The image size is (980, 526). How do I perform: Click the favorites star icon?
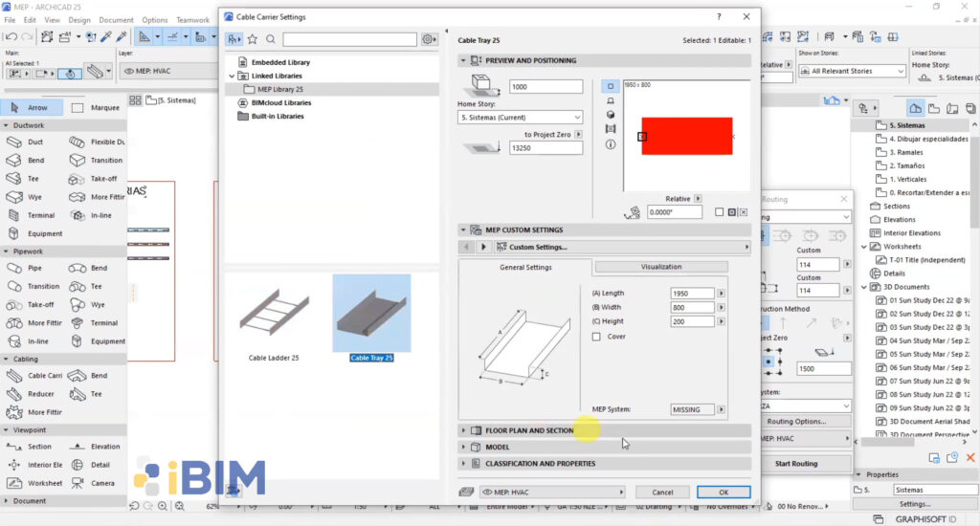point(253,39)
